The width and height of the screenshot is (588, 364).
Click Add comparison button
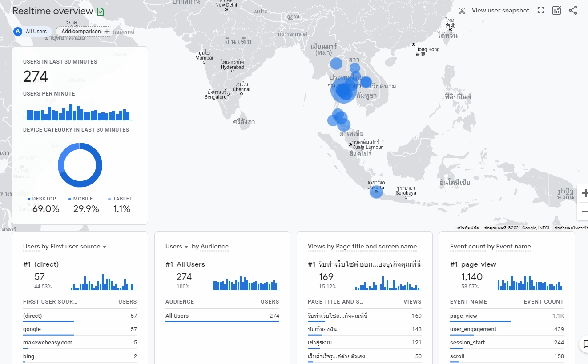pyautogui.click(x=85, y=32)
